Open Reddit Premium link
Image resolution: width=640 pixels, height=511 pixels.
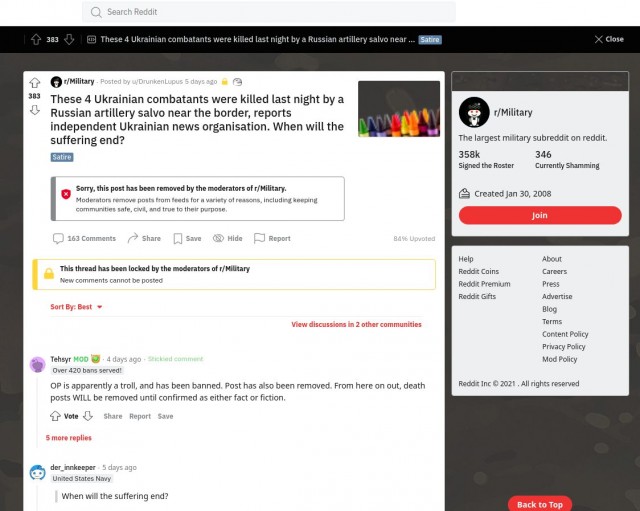tap(484, 284)
